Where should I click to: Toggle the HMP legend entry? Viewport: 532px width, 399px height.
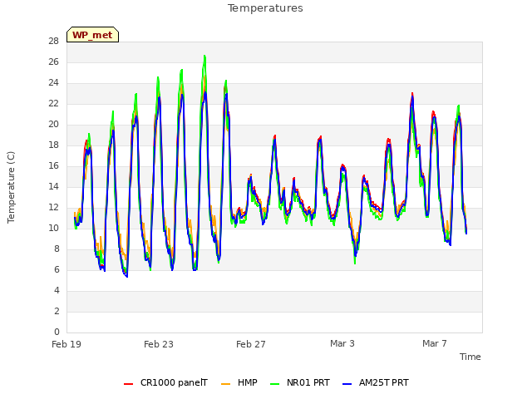pyautogui.click(x=239, y=382)
